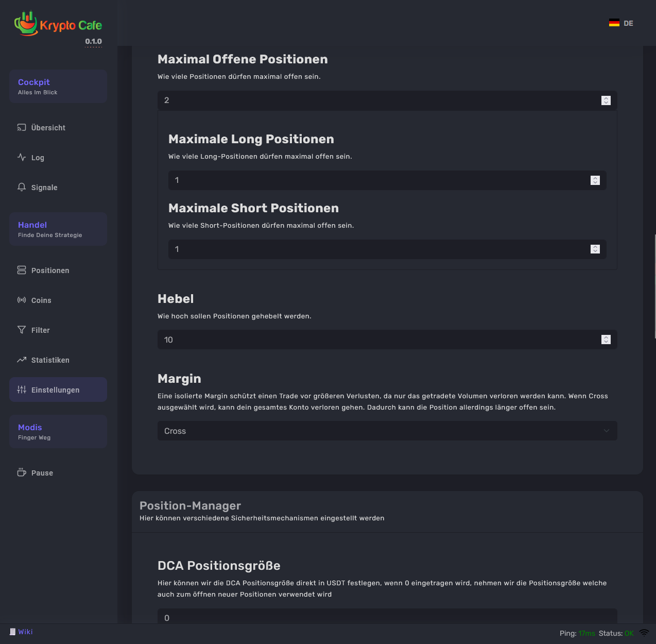The height and width of the screenshot is (644, 656).
Task: Open Signale using the bell icon
Action: pyautogui.click(x=22, y=187)
